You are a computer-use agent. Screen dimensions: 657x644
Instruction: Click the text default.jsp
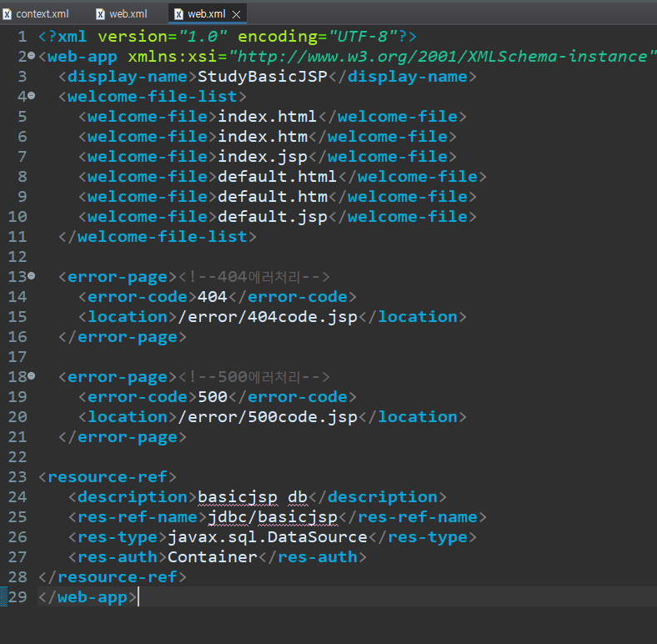pos(273,217)
